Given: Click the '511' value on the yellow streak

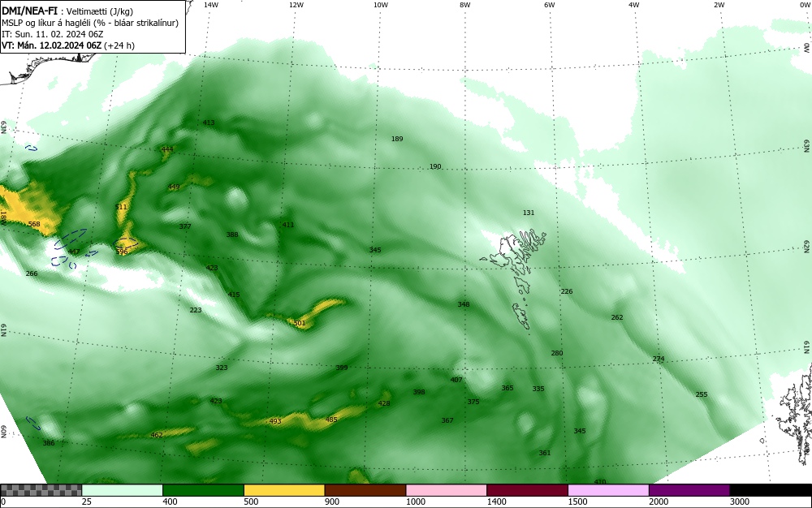Looking at the screenshot, I should coord(121,207).
